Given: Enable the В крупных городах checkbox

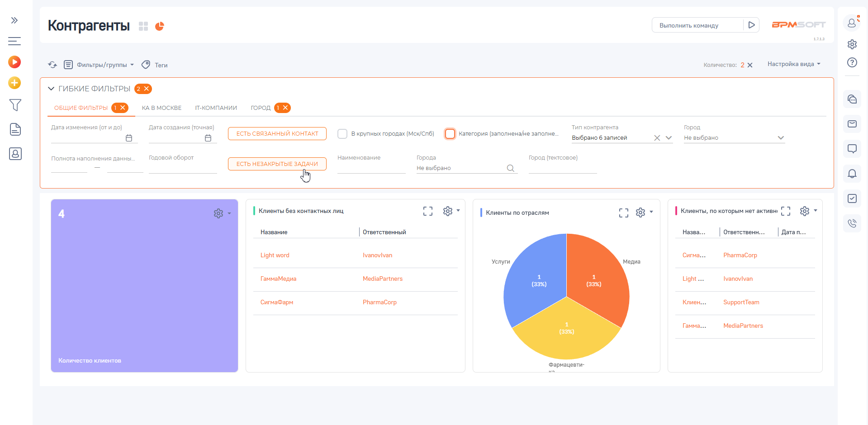Looking at the screenshot, I should [342, 134].
